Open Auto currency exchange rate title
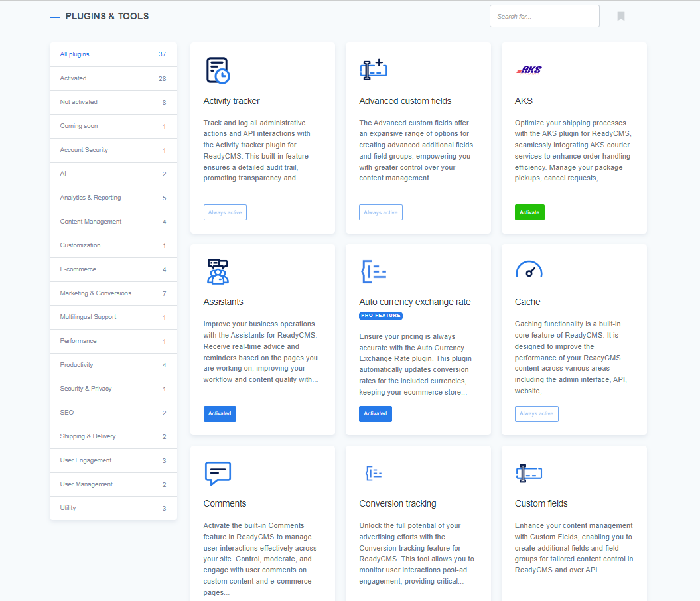 [415, 302]
